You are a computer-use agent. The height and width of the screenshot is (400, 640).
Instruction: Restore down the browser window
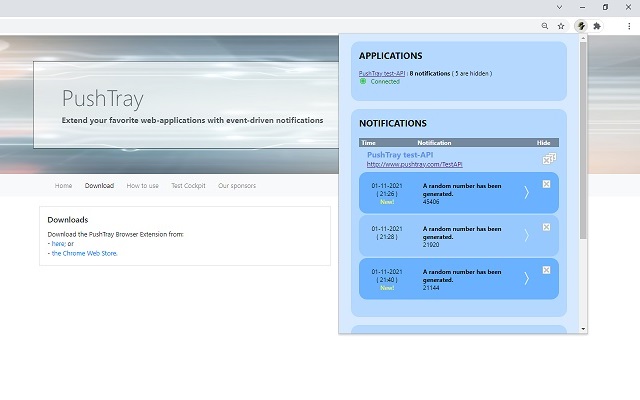[x=605, y=7]
